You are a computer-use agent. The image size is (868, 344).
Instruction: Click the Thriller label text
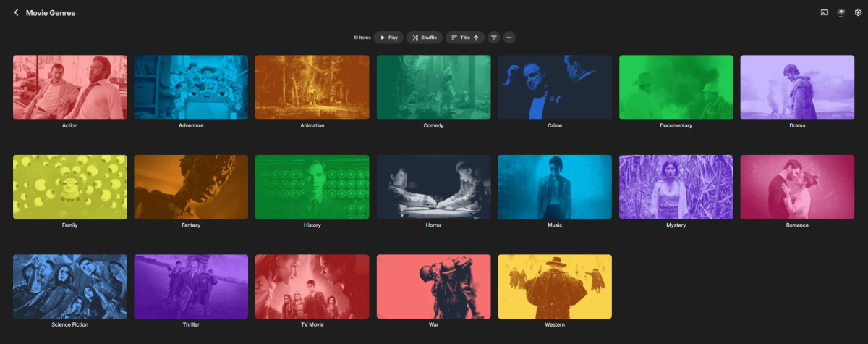(x=191, y=324)
